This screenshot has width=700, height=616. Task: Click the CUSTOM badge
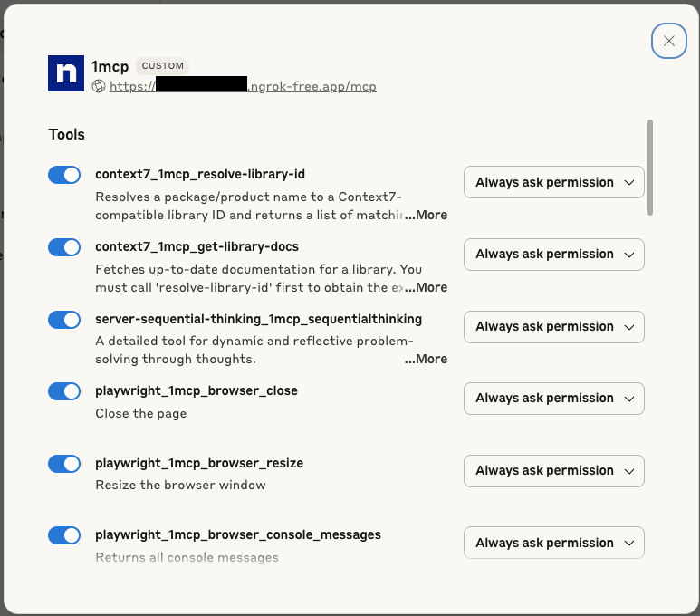point(162,65)
